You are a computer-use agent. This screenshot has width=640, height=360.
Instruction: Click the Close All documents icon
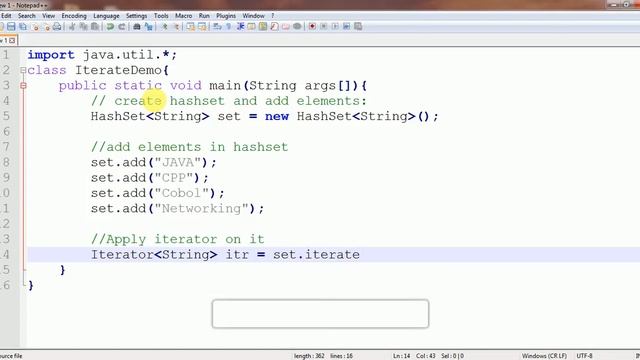pyautogui.click(x=47, y=27)
